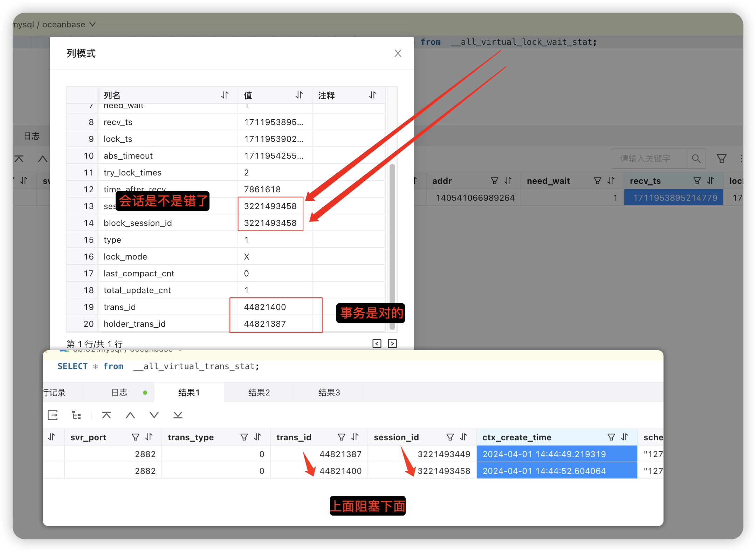The width and height of the screenshot is (756, 552).
Task: Go to previous row in lower toolbar
Action: click(130, 415)
